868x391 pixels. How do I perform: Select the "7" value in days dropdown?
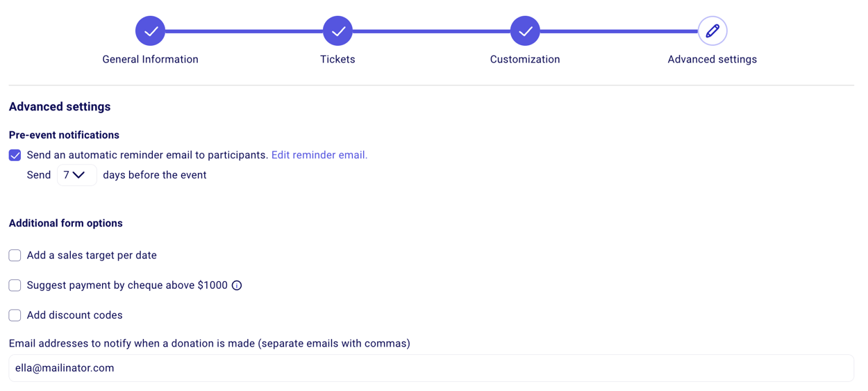[x=67, y=175]
